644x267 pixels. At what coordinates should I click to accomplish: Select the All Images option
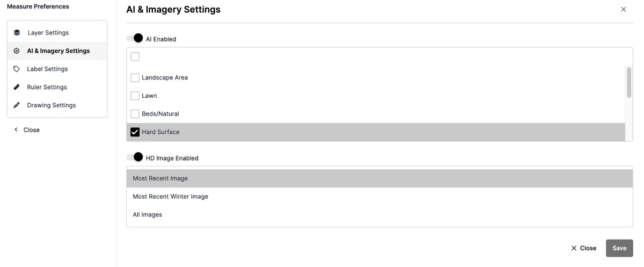[x=147, y=215]
